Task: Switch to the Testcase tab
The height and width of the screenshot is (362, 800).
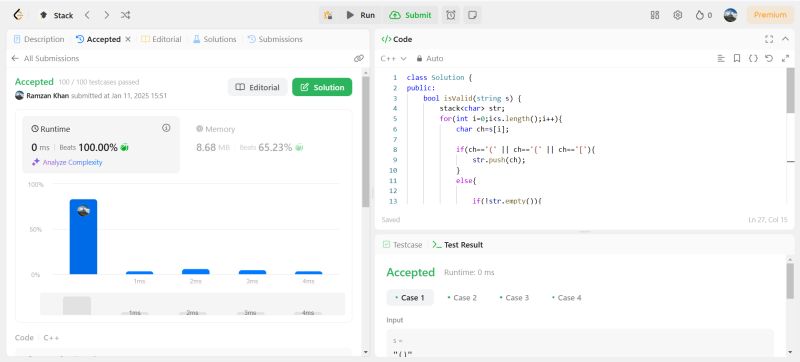Action: click(403, 245)
